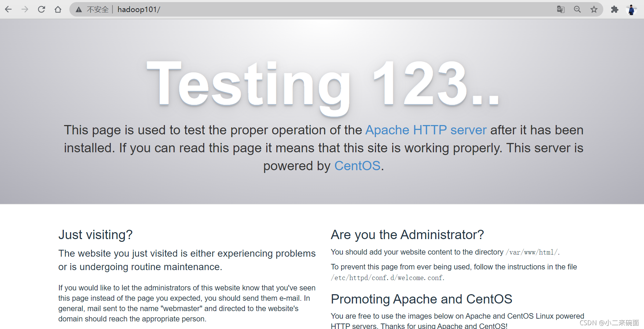
Task: Open the user profile avatar
Action: point(631,9)
